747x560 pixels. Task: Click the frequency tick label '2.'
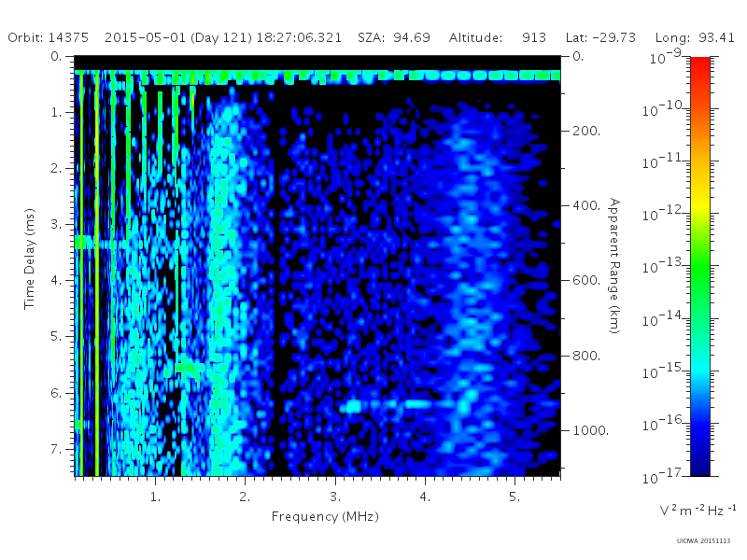[x=245, y=497]
